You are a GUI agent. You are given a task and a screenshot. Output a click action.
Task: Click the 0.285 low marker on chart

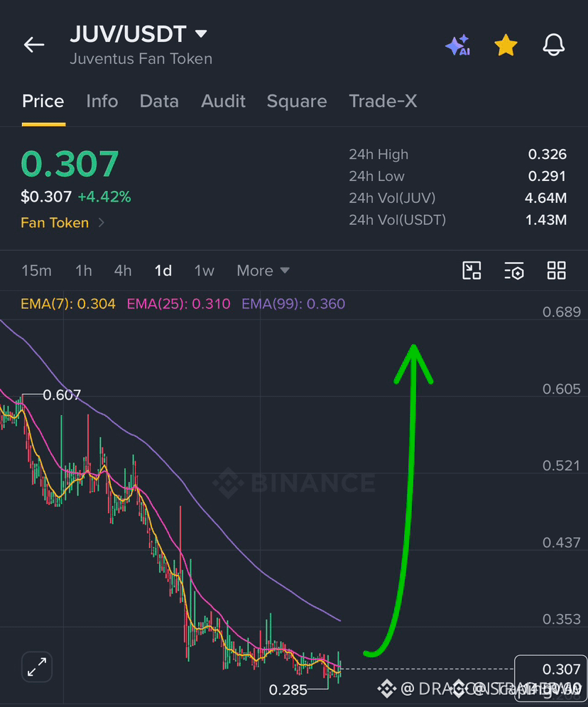click(x=288, y=690)
